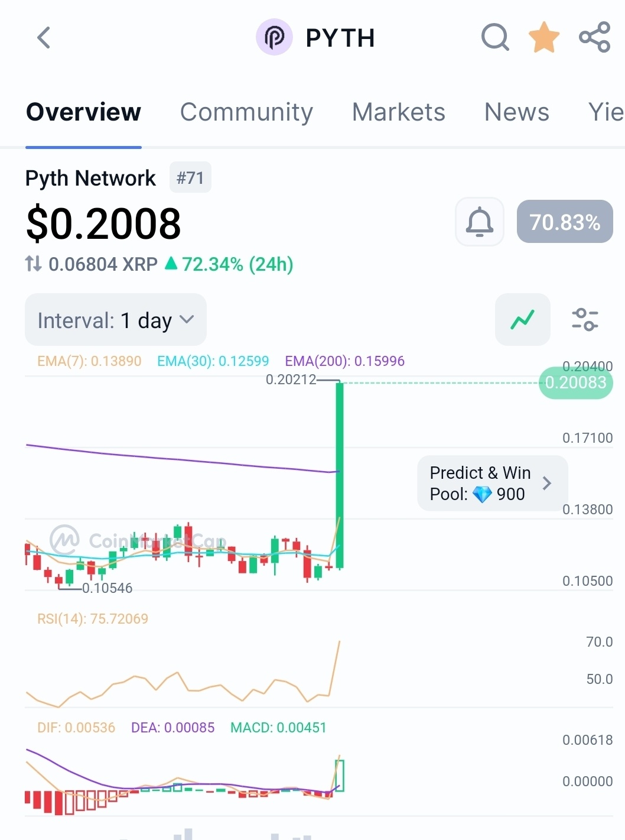Tap the diamond icon in Predict pool
Screen dimensions: 625x840
pos(482,494)
